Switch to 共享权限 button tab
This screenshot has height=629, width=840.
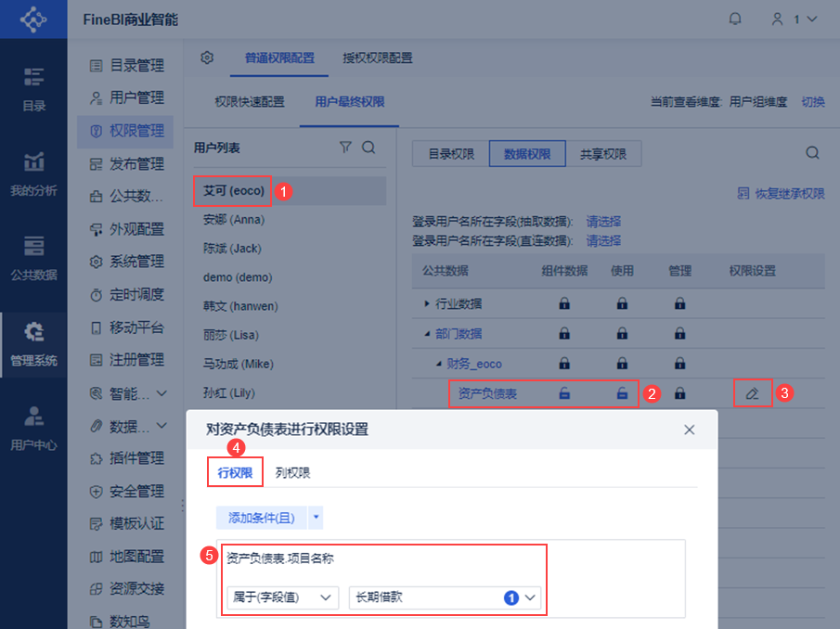point(603,154)
